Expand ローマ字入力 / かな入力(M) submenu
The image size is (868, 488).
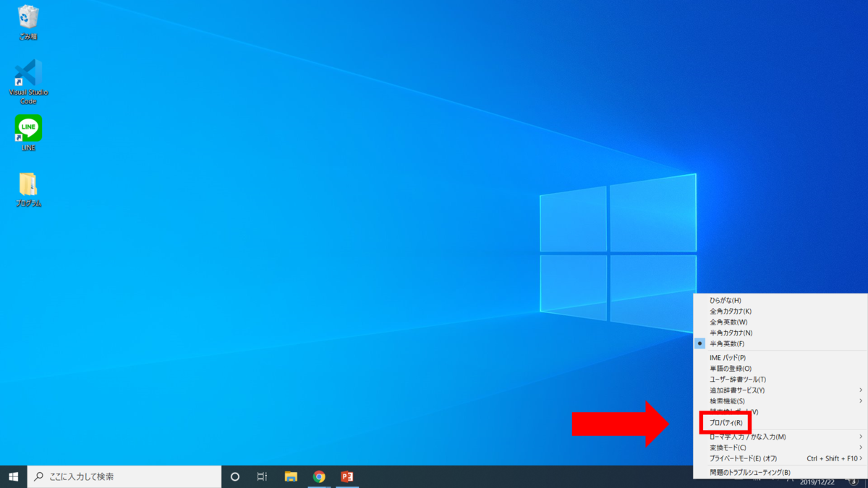[780, 437]
